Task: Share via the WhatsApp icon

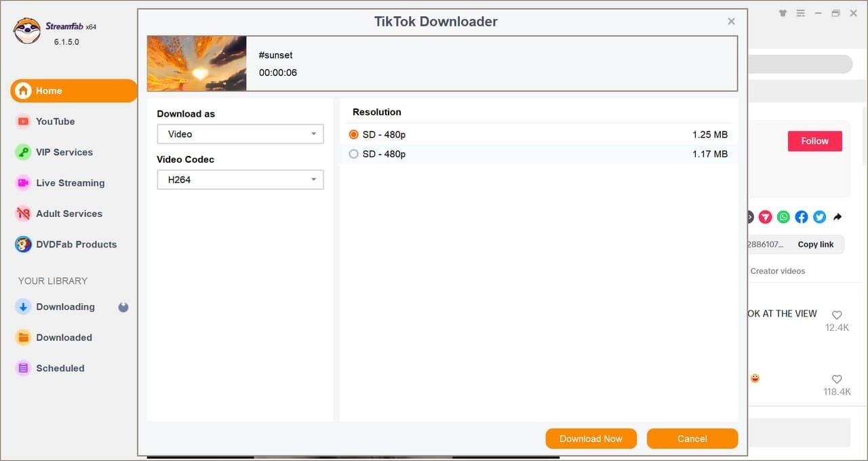Action: [x=783, y=217]
